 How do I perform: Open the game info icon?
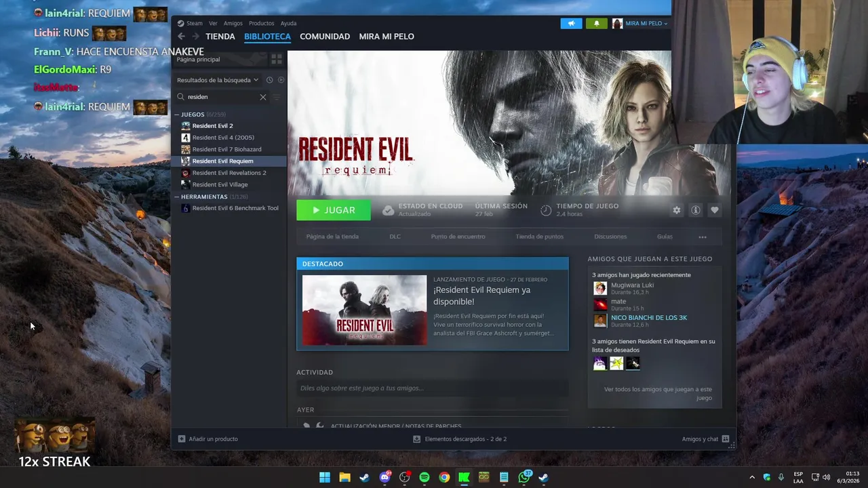tap(695, 210)
